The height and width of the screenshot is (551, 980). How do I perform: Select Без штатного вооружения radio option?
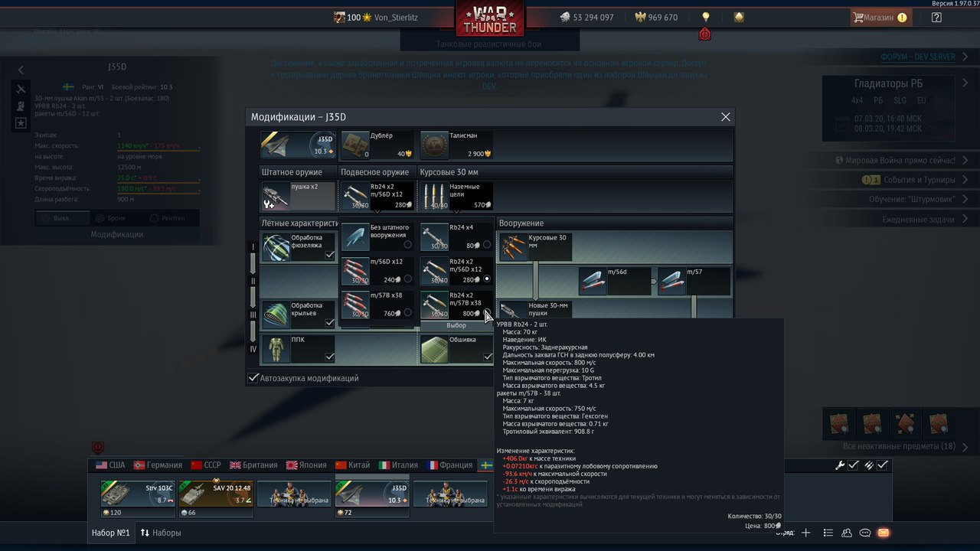(x=407, y=245)
